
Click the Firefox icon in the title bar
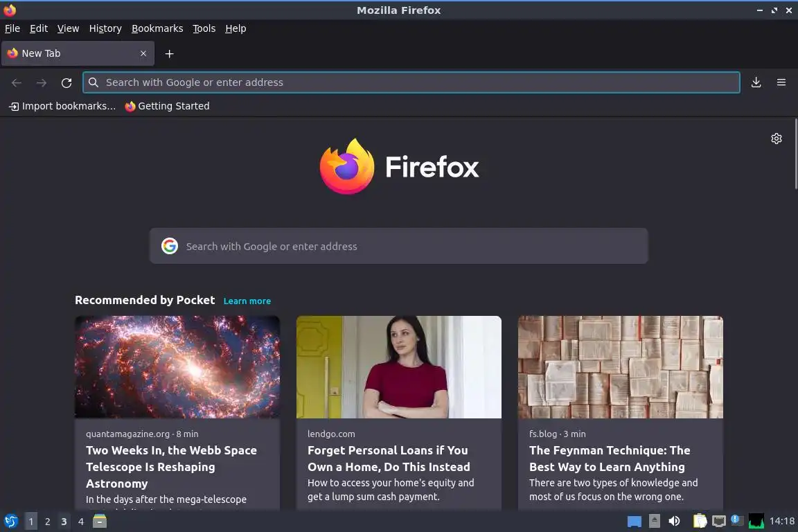click(x=10, y=10)
